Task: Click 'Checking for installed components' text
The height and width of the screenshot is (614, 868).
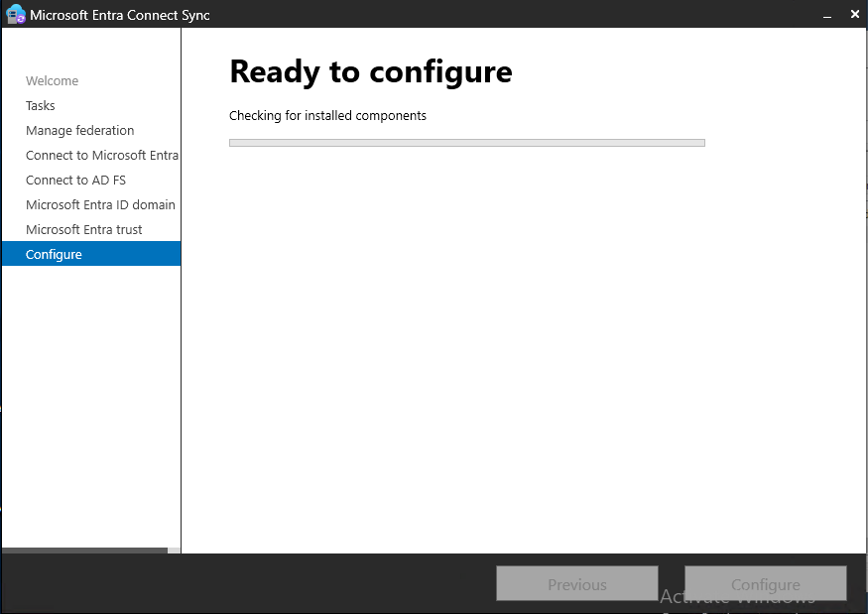Action: 327,116
